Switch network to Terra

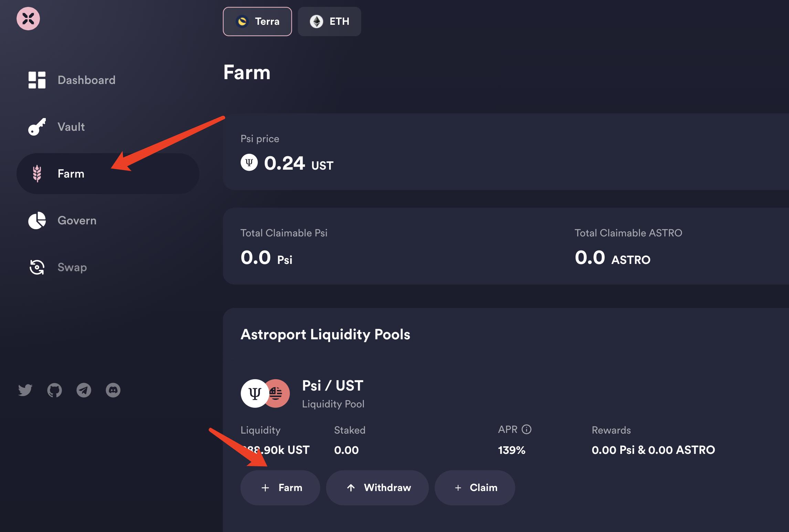257,21
